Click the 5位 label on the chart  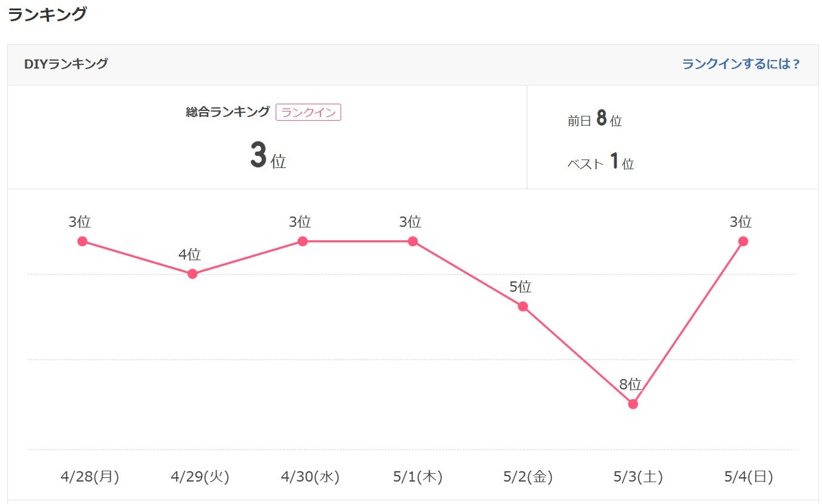(x=520, y=287)
